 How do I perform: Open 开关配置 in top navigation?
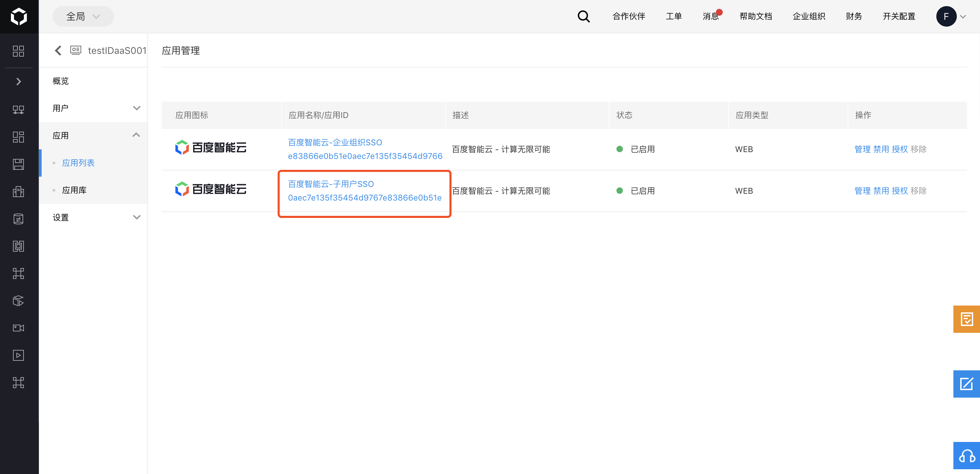[898, 16]
